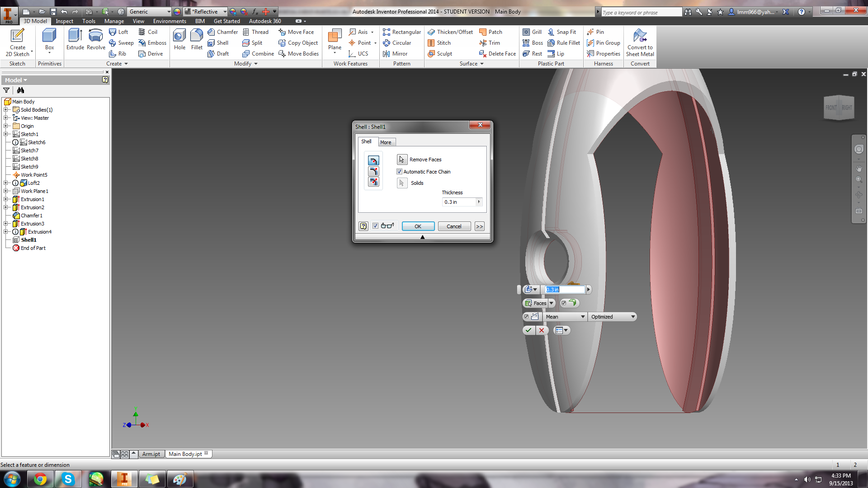Click the Remove Faces selector arrow
Image resolution: width=868 pixels, height=488 pixels.
[402, 160]
